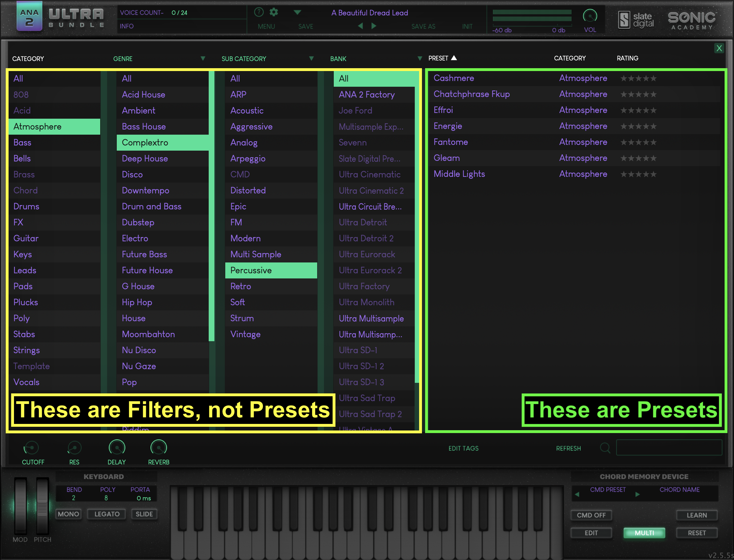The width and height of the screenshot is (734, 560).
Task: Select the Vintage sub category filter
Action: click(271, 334)
